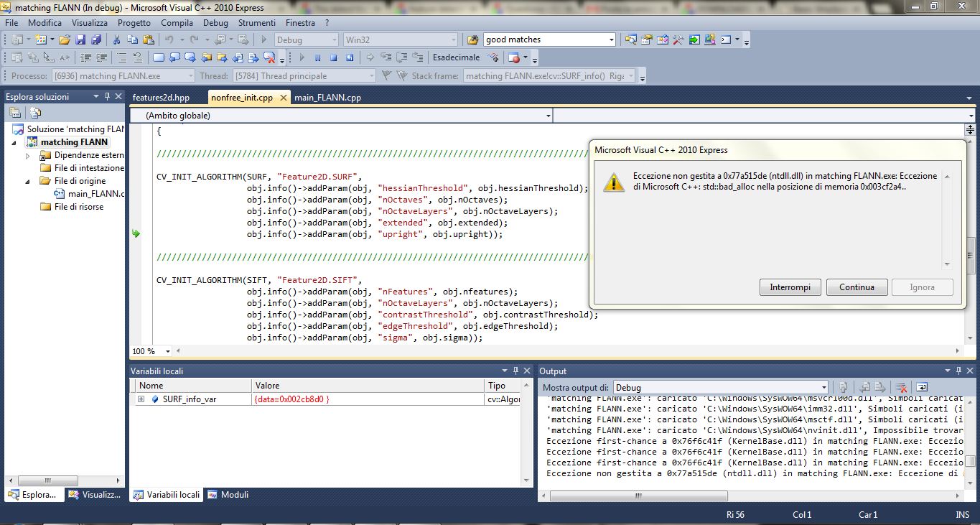980x525 pixels.
Task: Click the Modifica menu
Action: tap(45, 23)
